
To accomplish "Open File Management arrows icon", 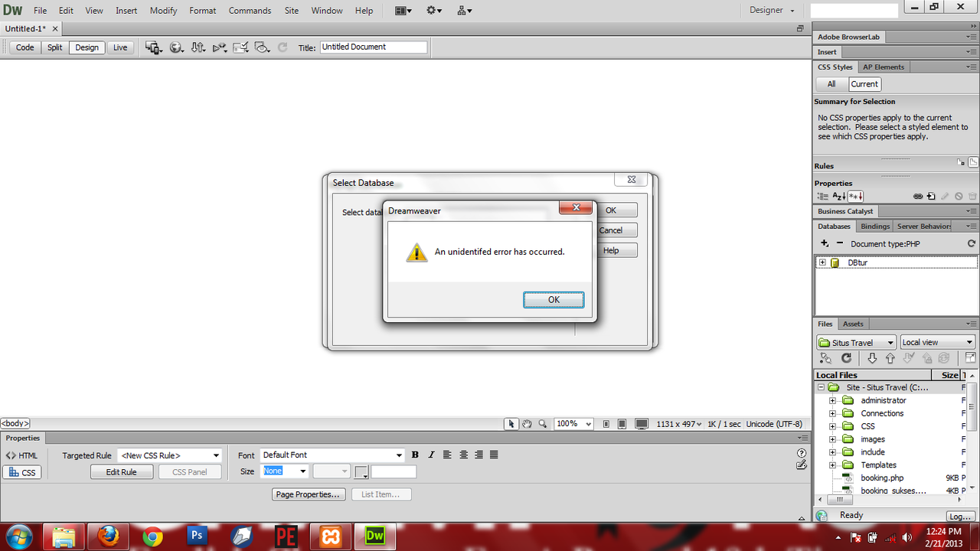I will 198,47.
